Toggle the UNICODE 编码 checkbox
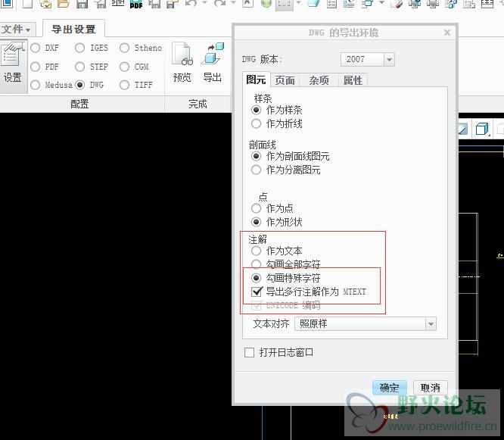 257,305
